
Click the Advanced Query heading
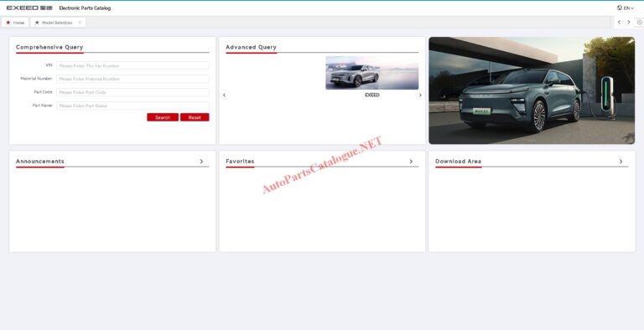click(x=251, y=47)
